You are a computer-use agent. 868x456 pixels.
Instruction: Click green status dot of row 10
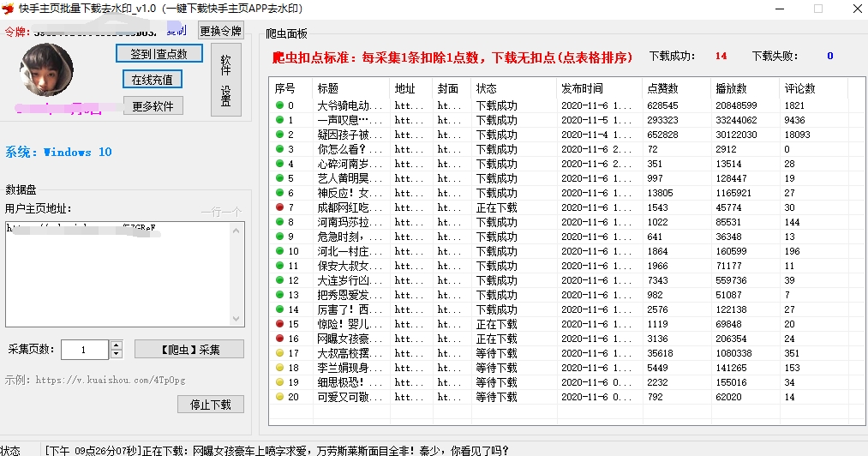[279, 250]
